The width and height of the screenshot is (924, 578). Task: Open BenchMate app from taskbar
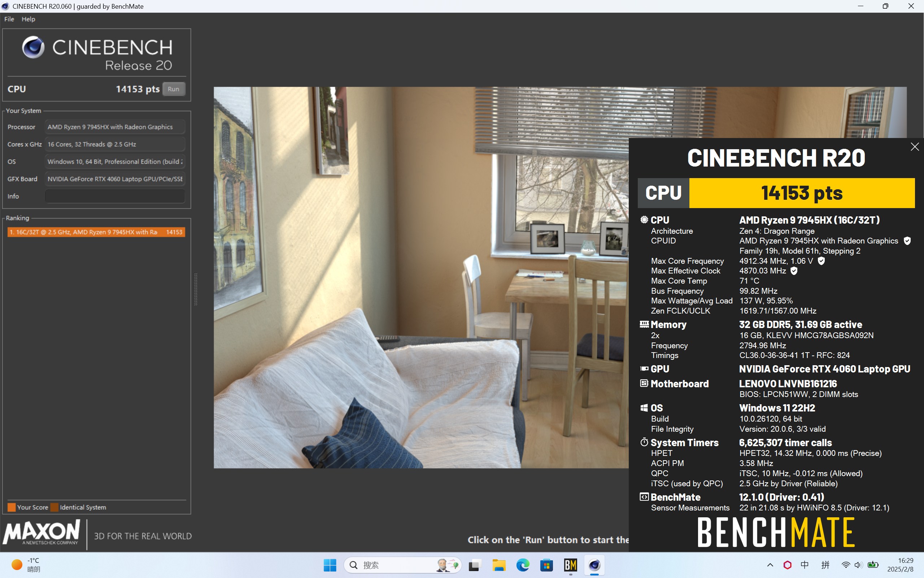[x=570, y=565]
